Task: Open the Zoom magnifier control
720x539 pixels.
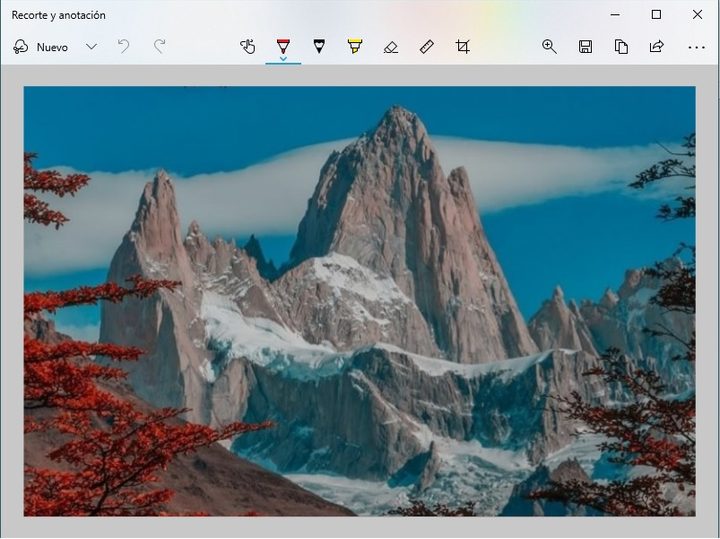Action: tap(549, 47)
